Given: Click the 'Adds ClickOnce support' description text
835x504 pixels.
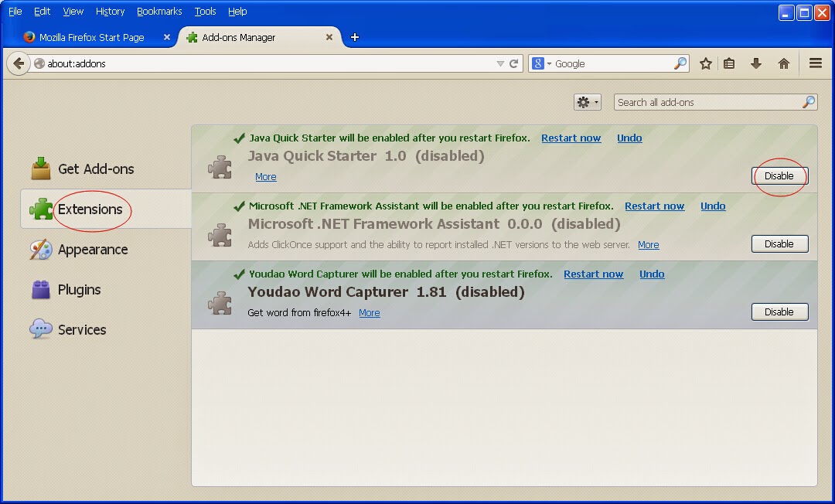Looking at the screenshot, I should 439,245.
